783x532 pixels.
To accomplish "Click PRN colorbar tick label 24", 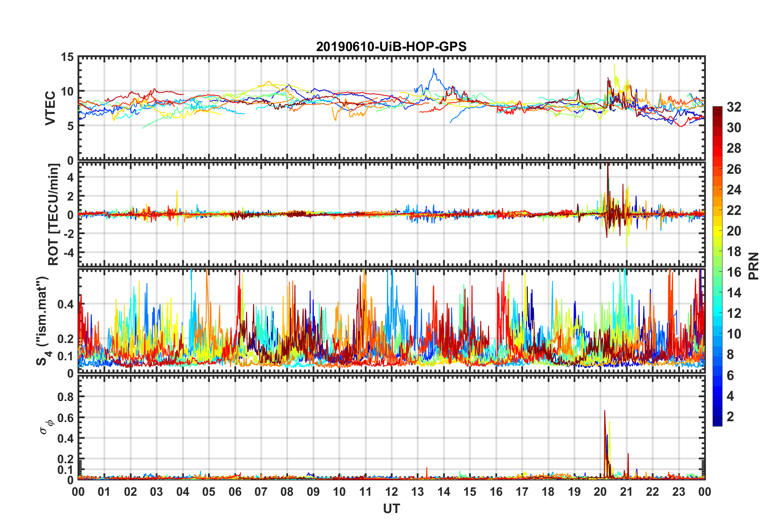I will pyautogui.click(x=734, y=189).
